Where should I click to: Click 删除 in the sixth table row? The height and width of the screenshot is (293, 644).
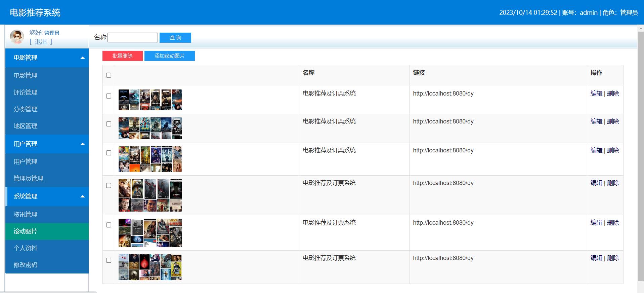coord(613,258)
